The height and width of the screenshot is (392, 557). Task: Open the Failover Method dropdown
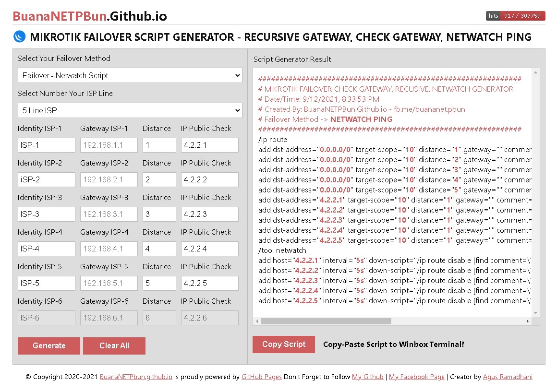130,75
